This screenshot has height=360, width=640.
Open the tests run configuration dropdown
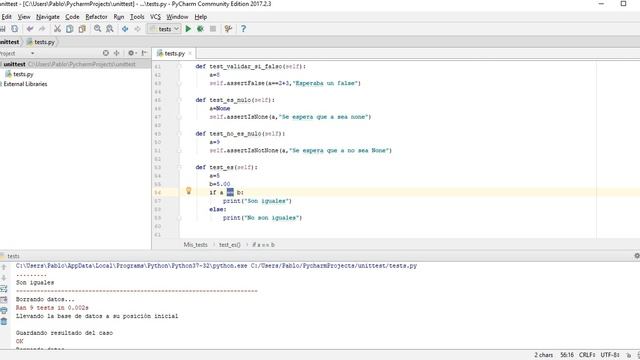(x=164, y=29)
